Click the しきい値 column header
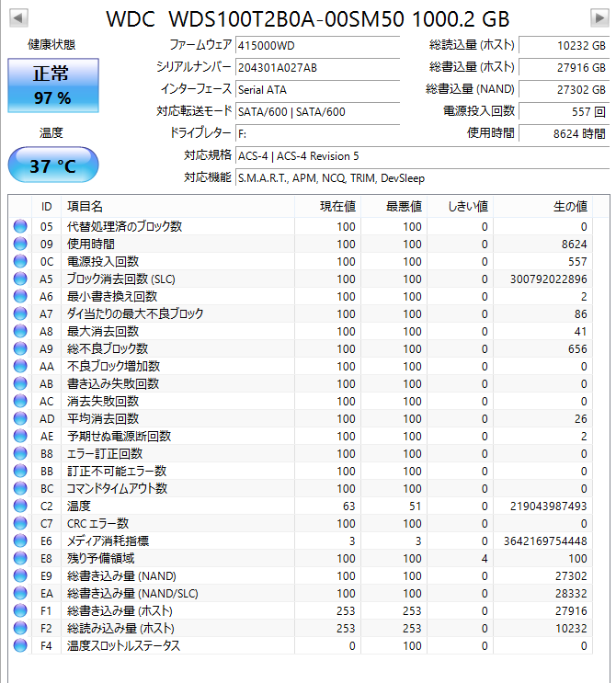Viewport: 616px width, 683px height. coord(460,207)
